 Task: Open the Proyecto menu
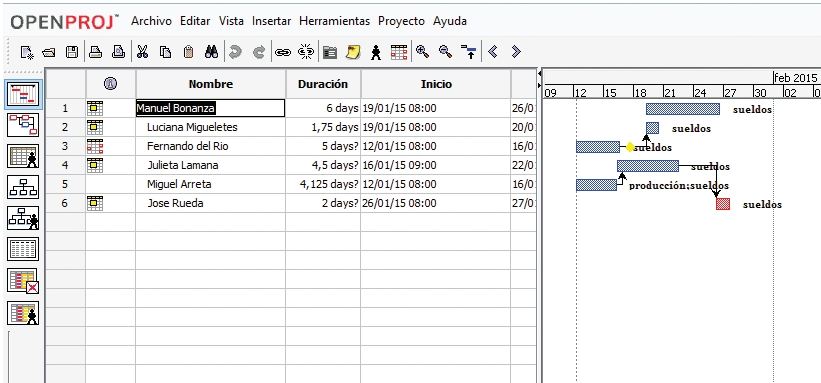(x=402, y=21)
